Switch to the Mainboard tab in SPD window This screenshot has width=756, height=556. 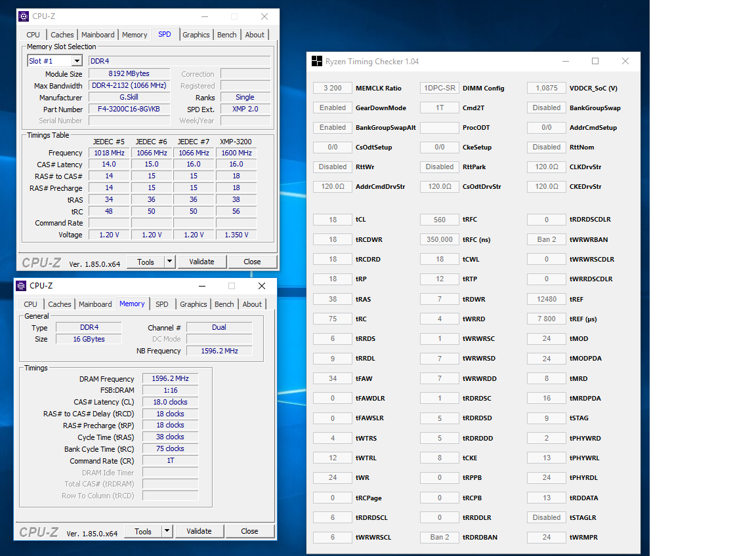98,35
